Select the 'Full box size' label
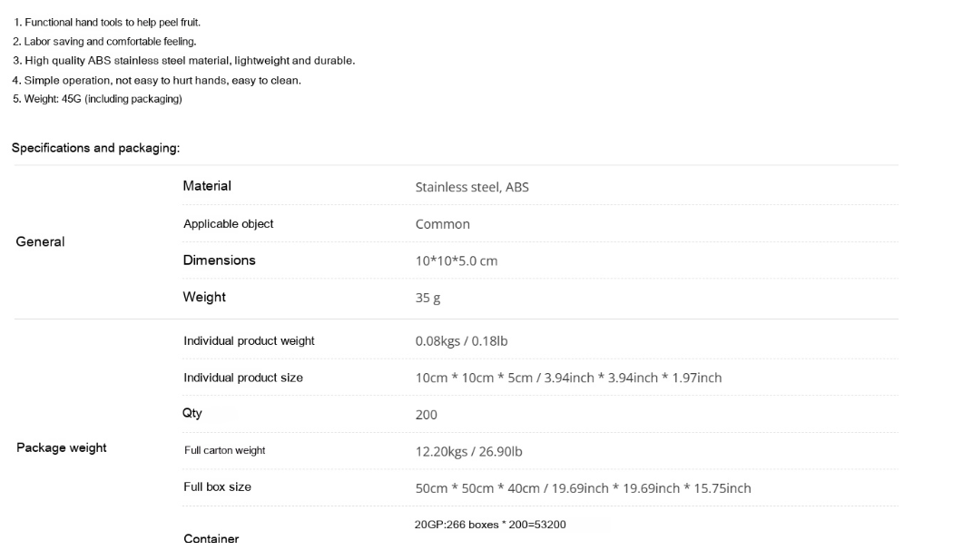963x560 pixels. coord(218,486)
